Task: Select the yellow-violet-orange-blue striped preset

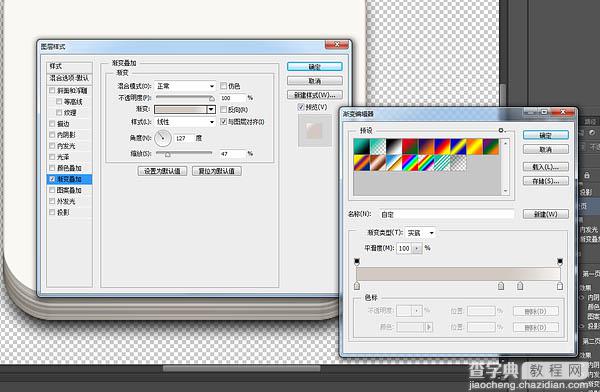Action: 362,163
